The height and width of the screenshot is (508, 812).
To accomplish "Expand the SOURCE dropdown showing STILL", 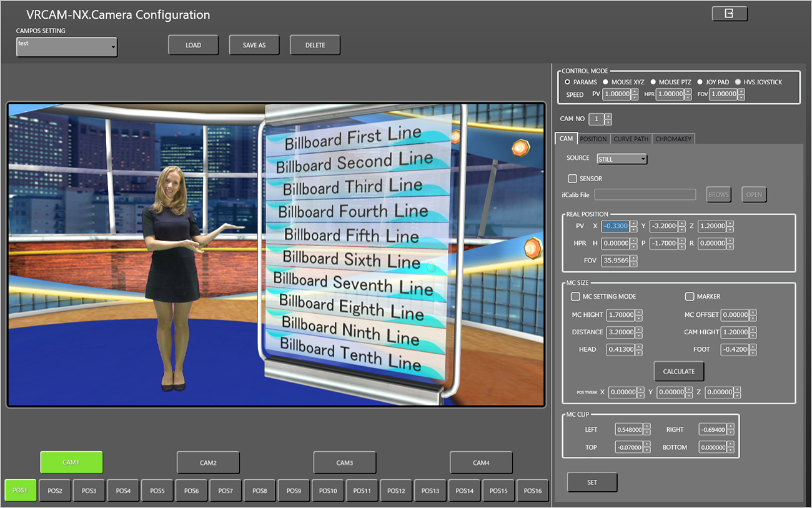I will [621, 159].
